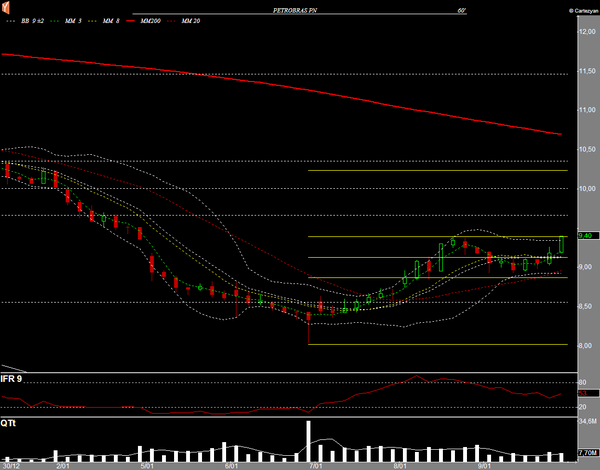
Task: Click the last green candlestick
Action: (x=562, y=244)
